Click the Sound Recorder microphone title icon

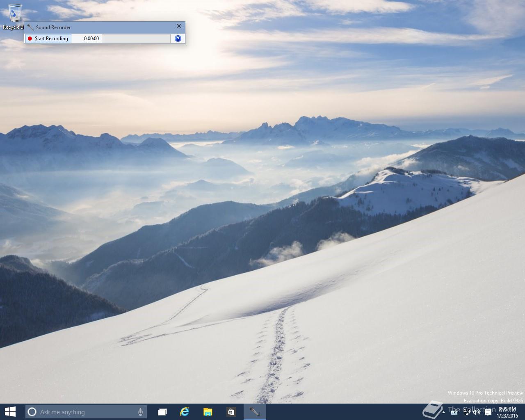tap(30, 27)
